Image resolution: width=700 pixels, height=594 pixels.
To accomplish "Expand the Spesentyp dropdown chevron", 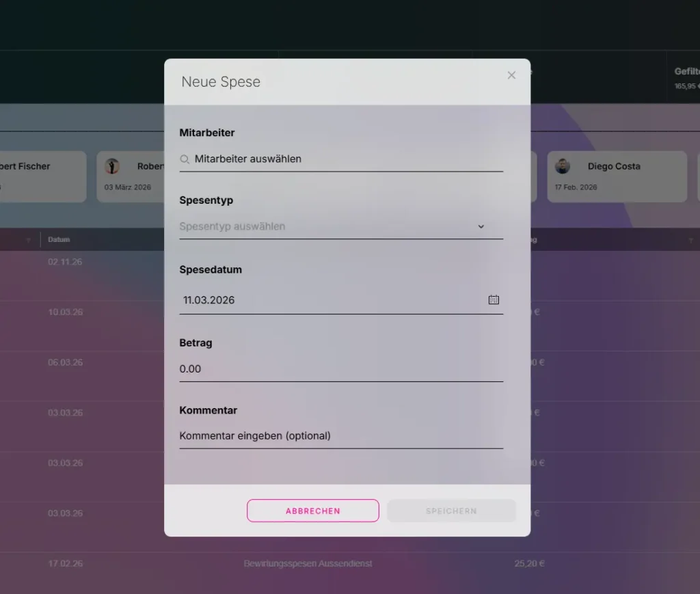I will (x=481, y=226).
